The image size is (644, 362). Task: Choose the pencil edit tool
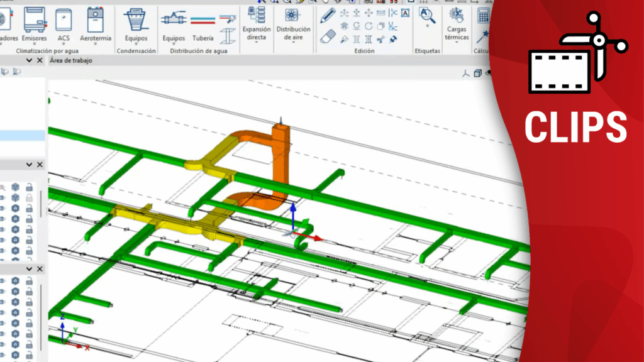(x=328, y=15)
